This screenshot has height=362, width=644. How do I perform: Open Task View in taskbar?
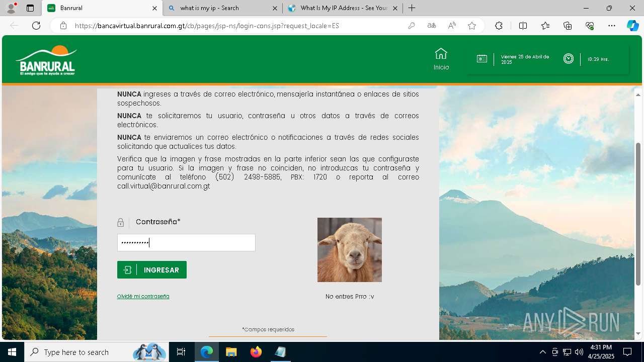coord(181,352)
